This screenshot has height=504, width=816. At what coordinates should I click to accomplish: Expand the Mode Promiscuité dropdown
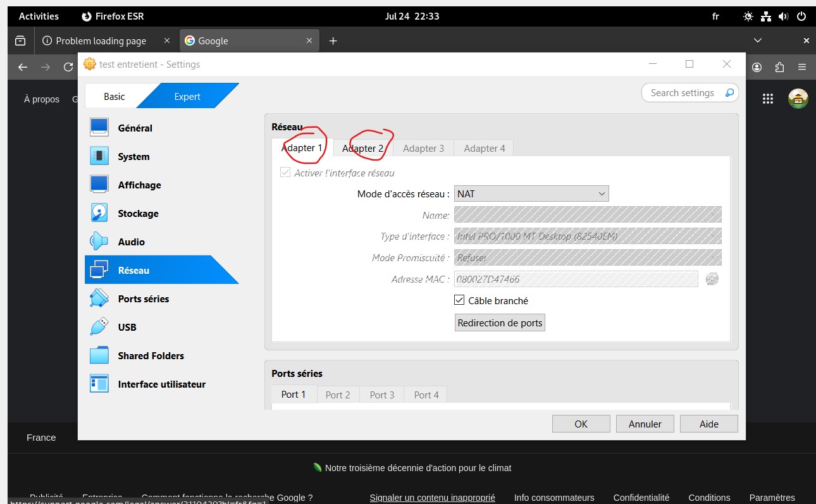(588, 258)
